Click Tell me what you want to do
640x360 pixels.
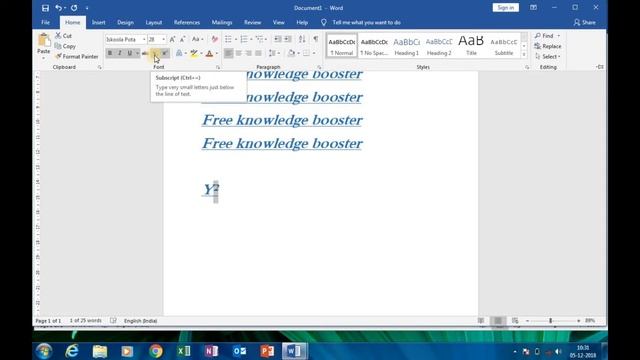366,22
